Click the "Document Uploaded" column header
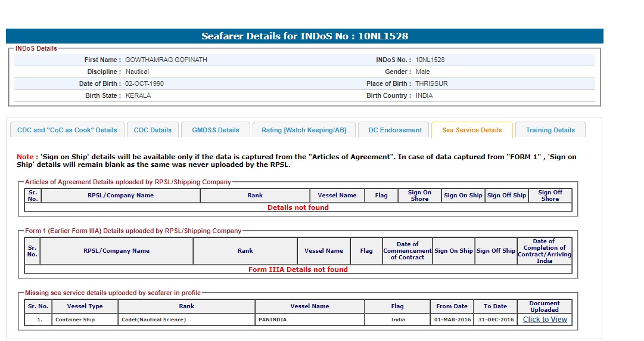Image resolution: width=644 pixels, height=341 pixels. click(545, 306)
